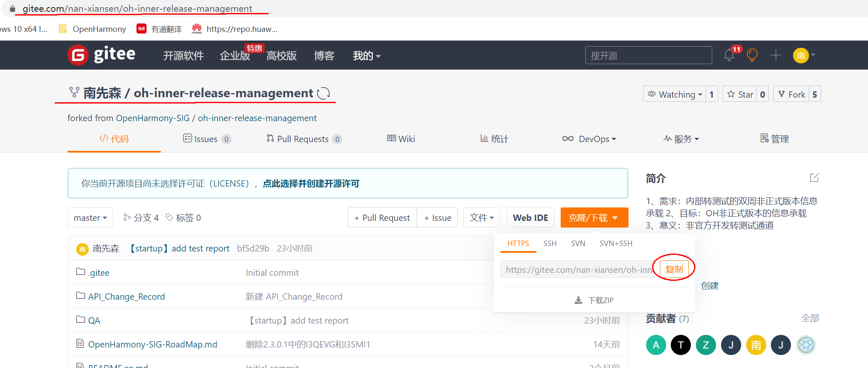Image resolution: width=868 pixels, height=368 pixels.
Task: Click the edit introduction icon
Action: (814, 178)
